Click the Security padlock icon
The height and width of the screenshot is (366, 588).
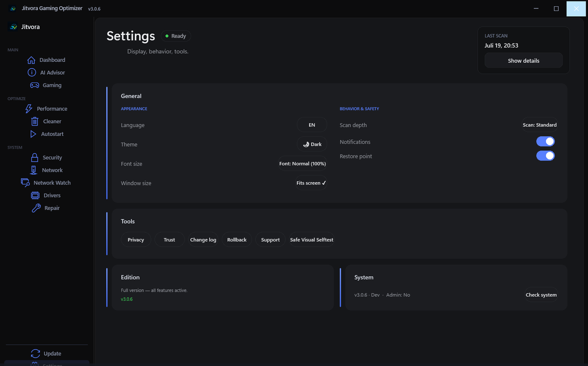[x=34, y=157]
